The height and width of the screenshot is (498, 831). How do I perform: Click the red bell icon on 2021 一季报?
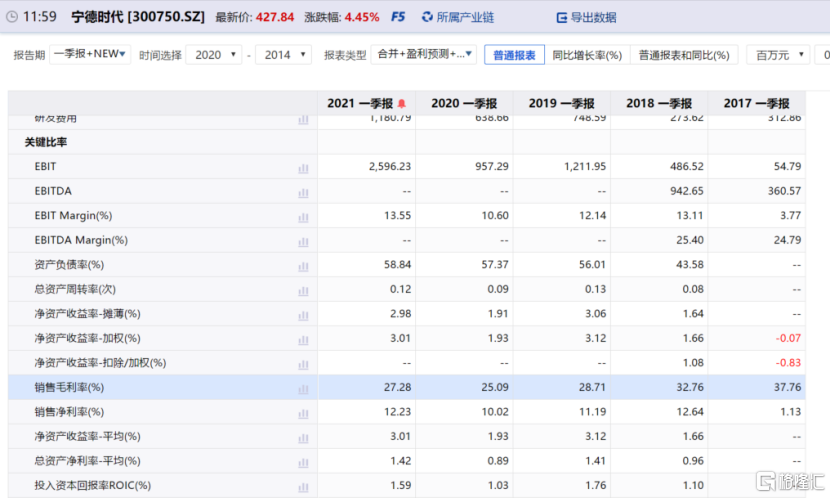[x=402, y=103]
